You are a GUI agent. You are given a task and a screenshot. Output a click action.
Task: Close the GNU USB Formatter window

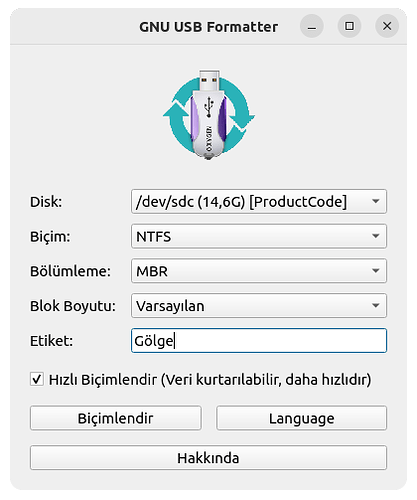(x=387, y=26)
